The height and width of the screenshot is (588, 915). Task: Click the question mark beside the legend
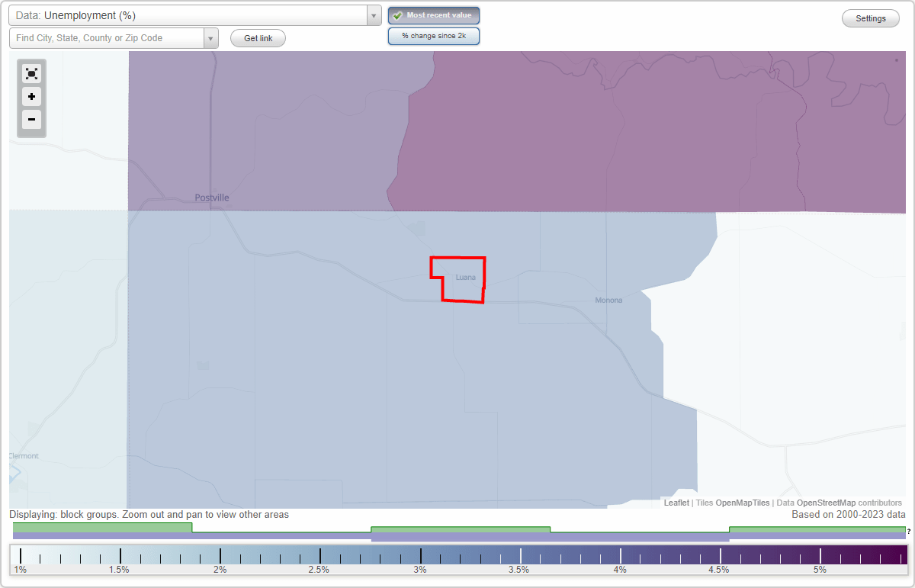907,532
